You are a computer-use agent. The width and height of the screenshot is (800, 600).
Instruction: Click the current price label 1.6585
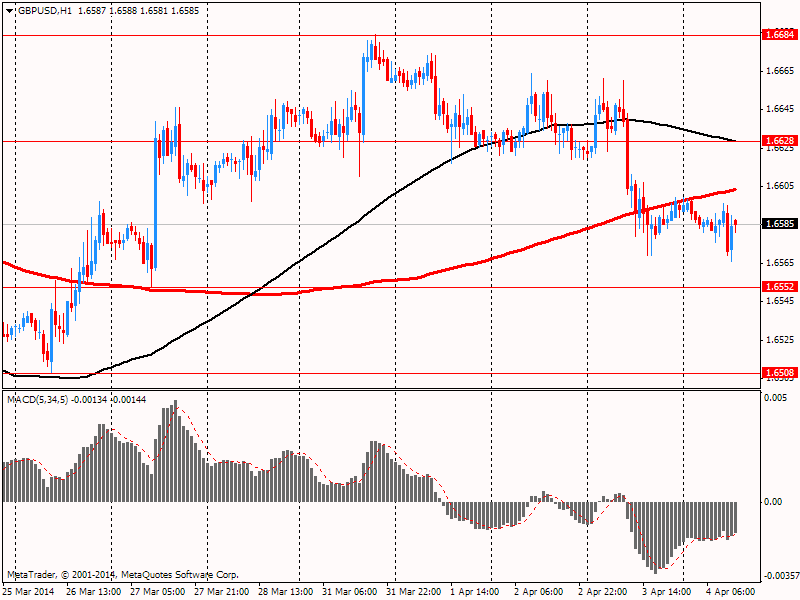click(x=780, y=224)
